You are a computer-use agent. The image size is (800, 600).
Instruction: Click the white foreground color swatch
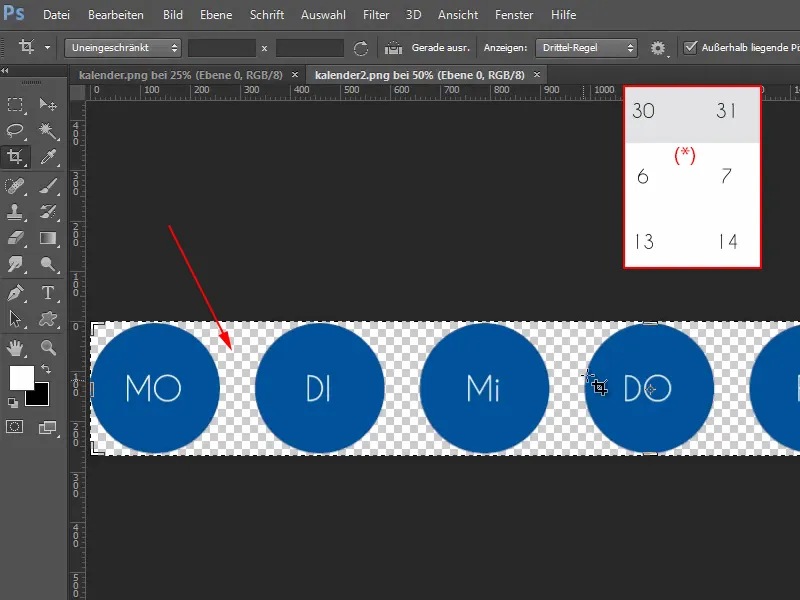20,377
